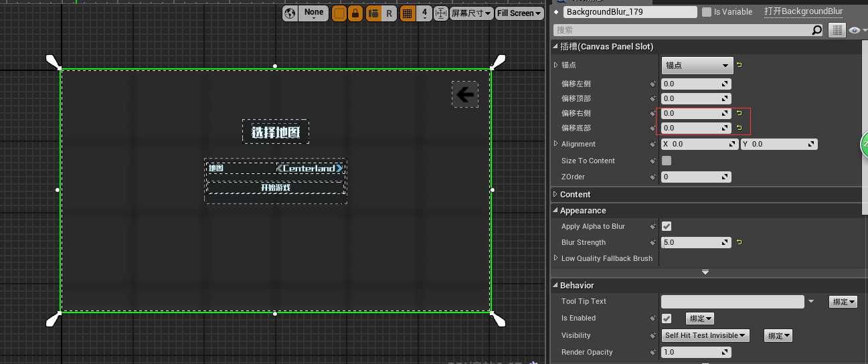
Task: Select the 选择地图 title text in the canvas
Action: point(276,132)
